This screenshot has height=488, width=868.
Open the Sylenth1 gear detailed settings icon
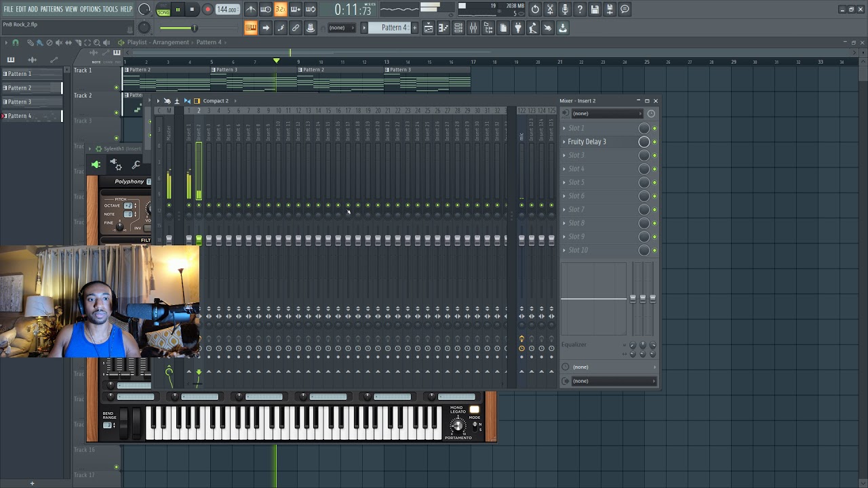(x=116, y=165)
